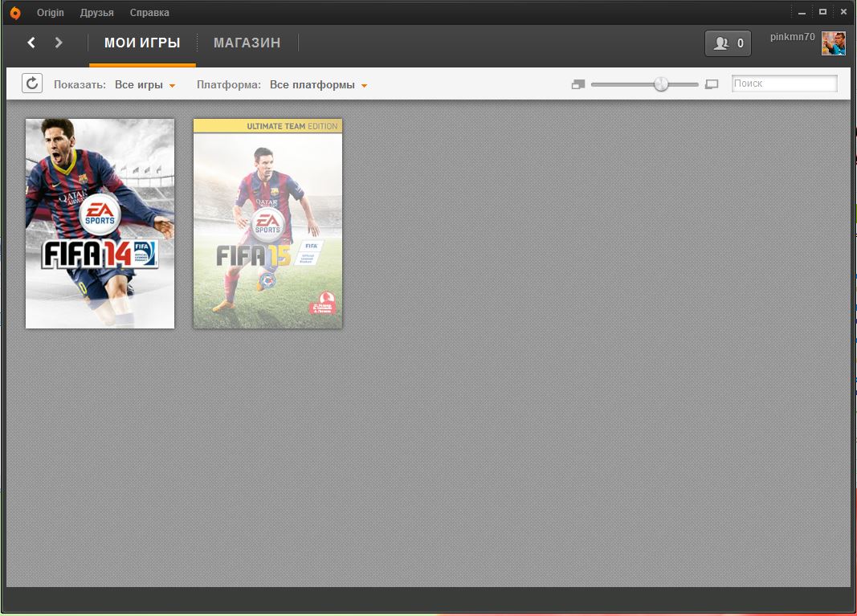Click the small tiles size icon
The width and height of the screenshot is (857, 616).
click(x=578, y=84)
